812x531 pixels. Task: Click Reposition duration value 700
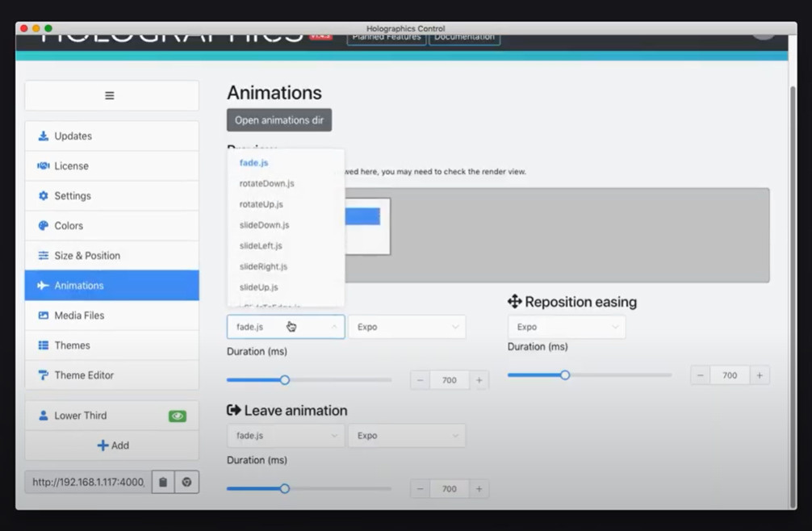[730, 375]
